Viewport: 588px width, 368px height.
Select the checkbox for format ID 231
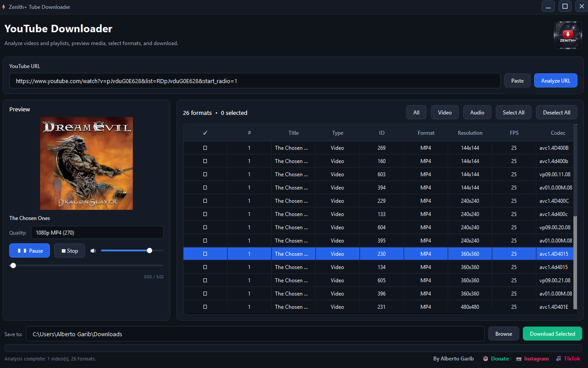(x=205, y=307)
